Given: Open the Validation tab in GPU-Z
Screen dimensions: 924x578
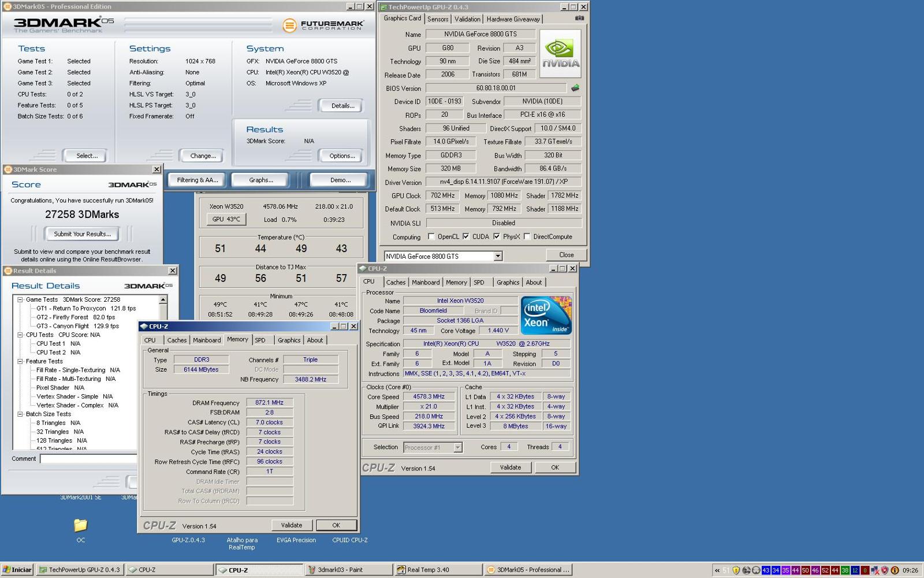Looking at the screenshot, I should coord(467,19).
